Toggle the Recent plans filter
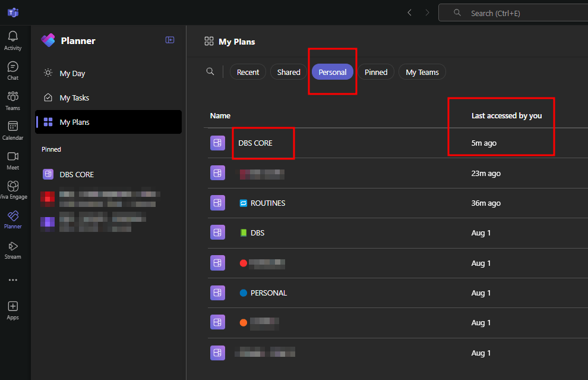This screenshot has height=380, width=588. click(248, 71)
